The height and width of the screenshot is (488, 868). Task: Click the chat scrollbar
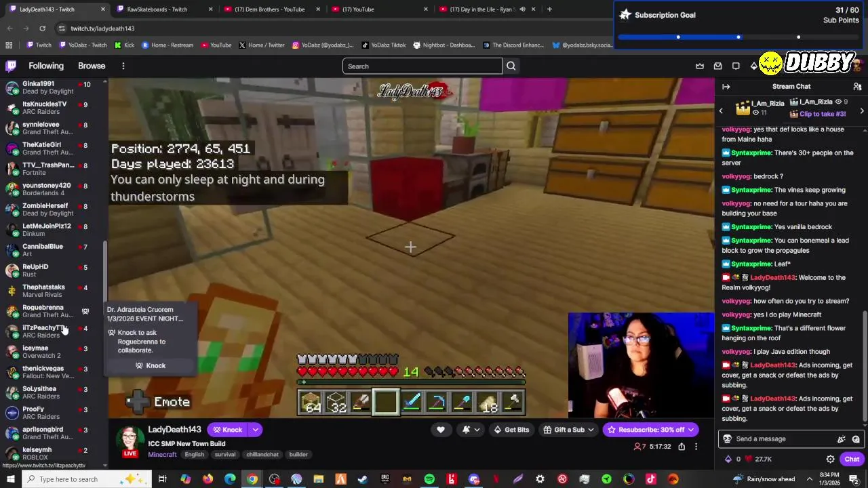865,366
